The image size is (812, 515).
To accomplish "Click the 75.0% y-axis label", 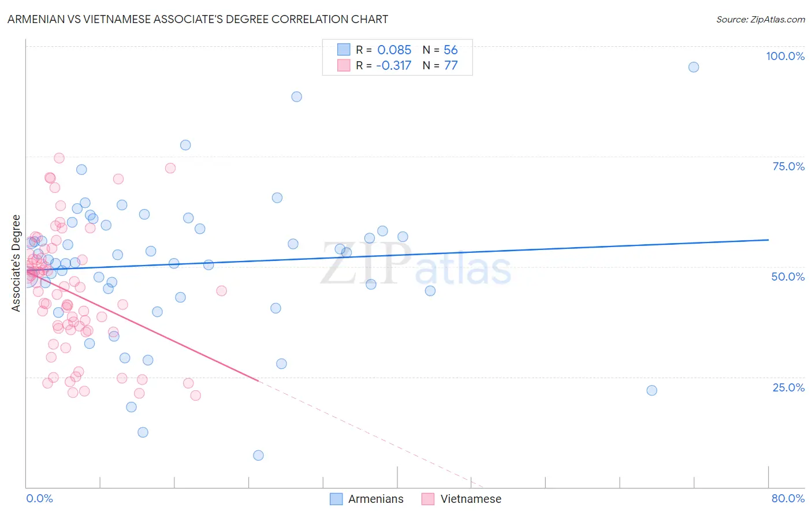I will tap(788, 166).
